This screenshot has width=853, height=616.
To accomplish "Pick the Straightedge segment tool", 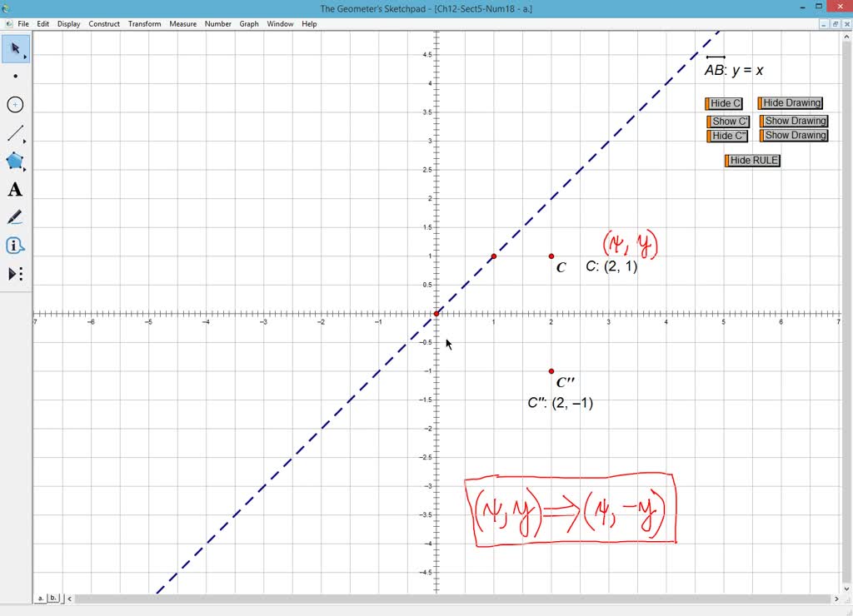I will 15,132.
